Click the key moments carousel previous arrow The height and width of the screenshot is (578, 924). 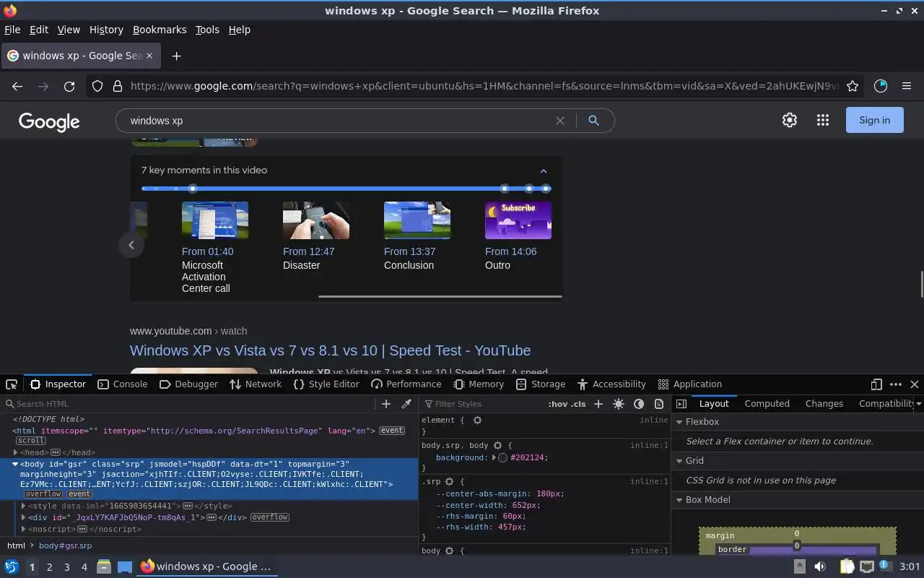(131, 245)
